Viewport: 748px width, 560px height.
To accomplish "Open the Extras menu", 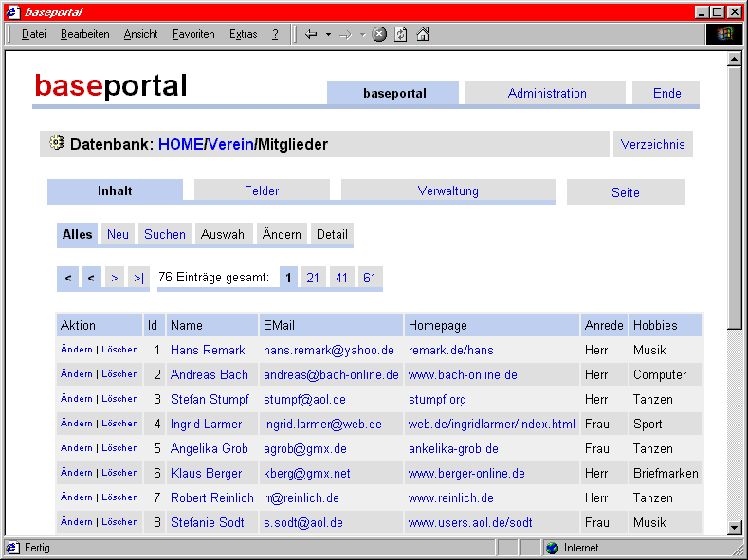I will [244, 34].
